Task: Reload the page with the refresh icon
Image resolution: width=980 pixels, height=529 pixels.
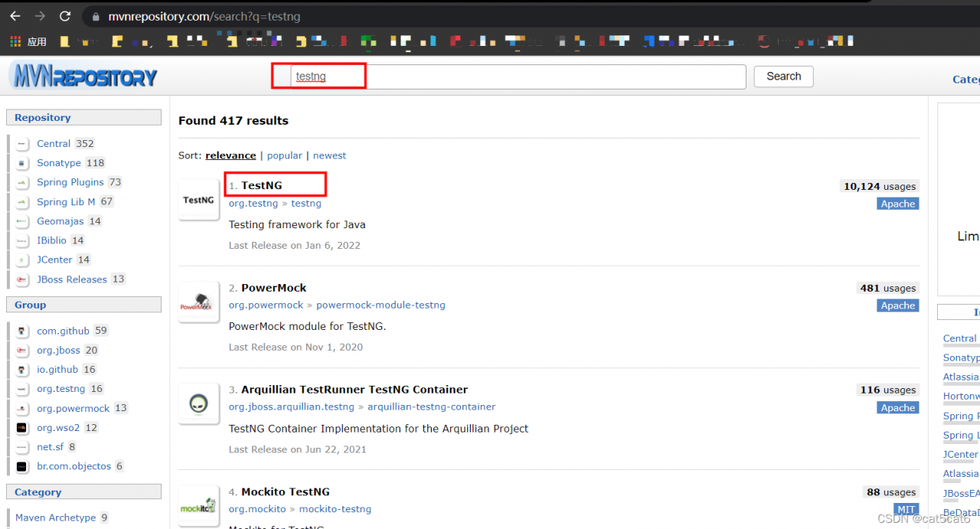Action: point(65,16)
